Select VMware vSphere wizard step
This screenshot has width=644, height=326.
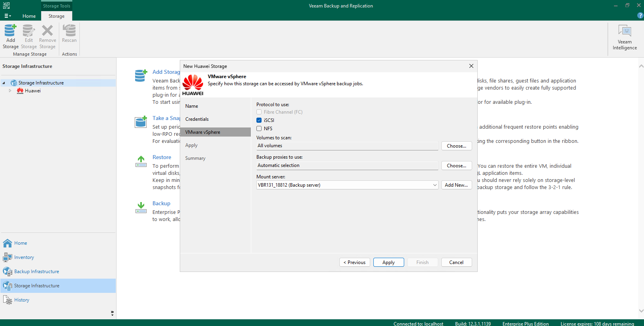tap(215, 132)
